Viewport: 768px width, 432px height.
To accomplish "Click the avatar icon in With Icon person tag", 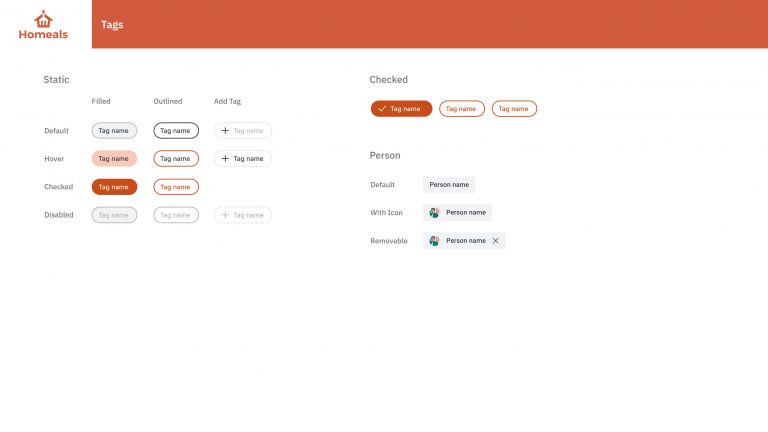I will [x=434, y=213].
